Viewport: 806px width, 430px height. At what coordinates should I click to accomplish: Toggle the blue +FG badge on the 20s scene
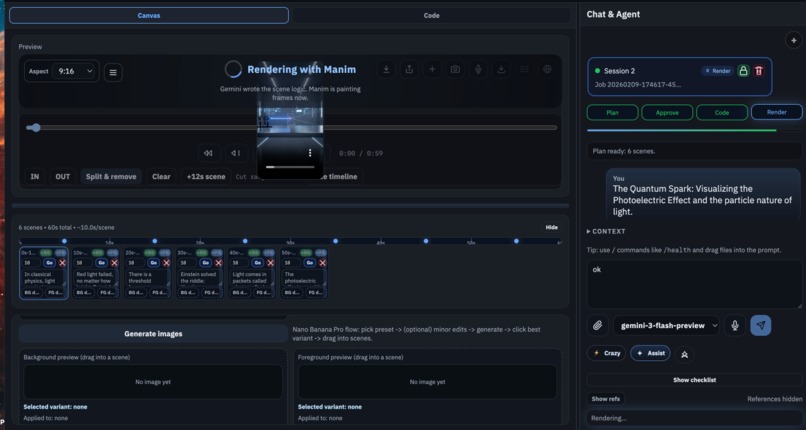click(164, 253)
